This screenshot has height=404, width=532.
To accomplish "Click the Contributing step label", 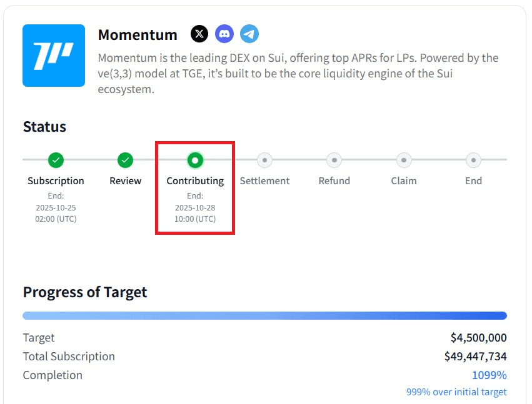I will (x=195, y=181).
